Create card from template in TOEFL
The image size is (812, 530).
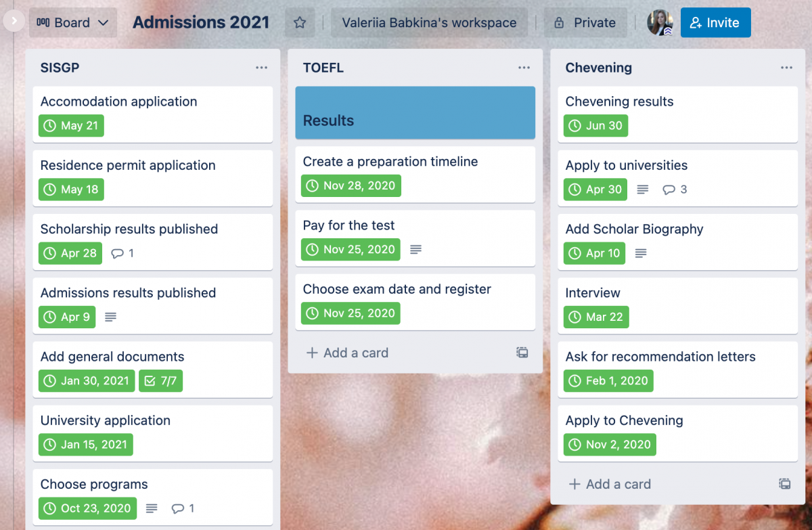coord(522,353)
